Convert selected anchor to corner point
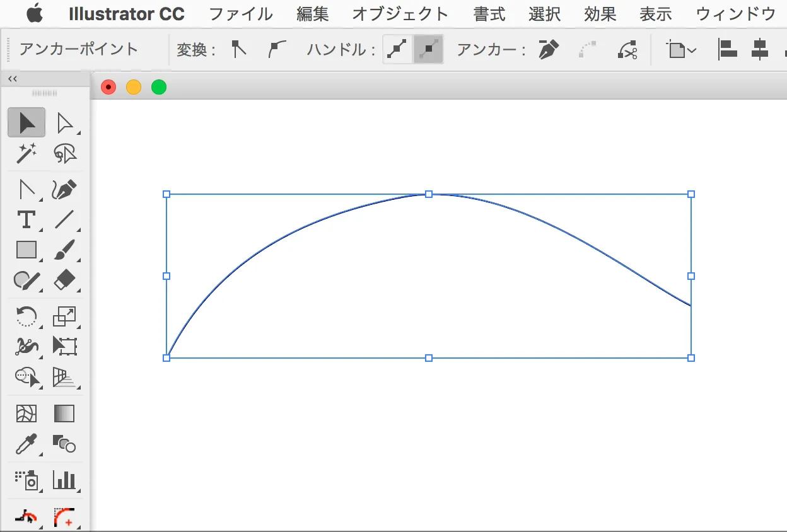This screenshot has width=787, height=532. tap(238, 49)
